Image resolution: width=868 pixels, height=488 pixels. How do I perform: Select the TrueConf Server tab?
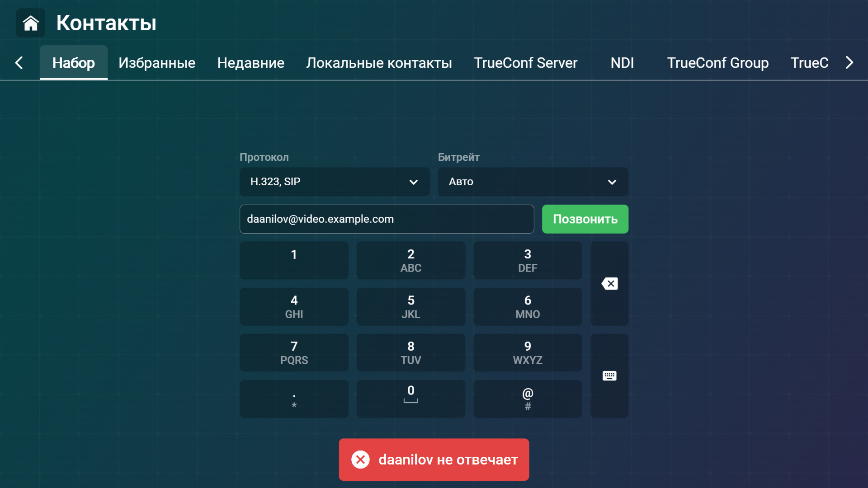[525, 63]
